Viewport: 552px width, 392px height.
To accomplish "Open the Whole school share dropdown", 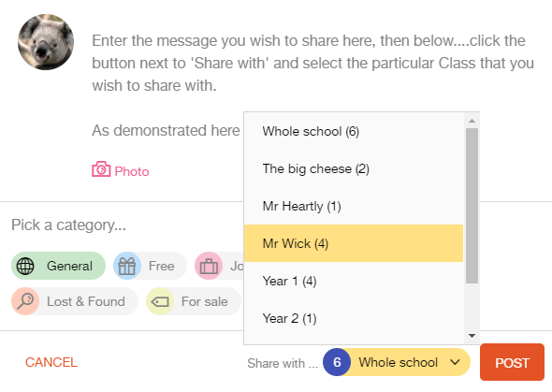I will pos(397,362).
